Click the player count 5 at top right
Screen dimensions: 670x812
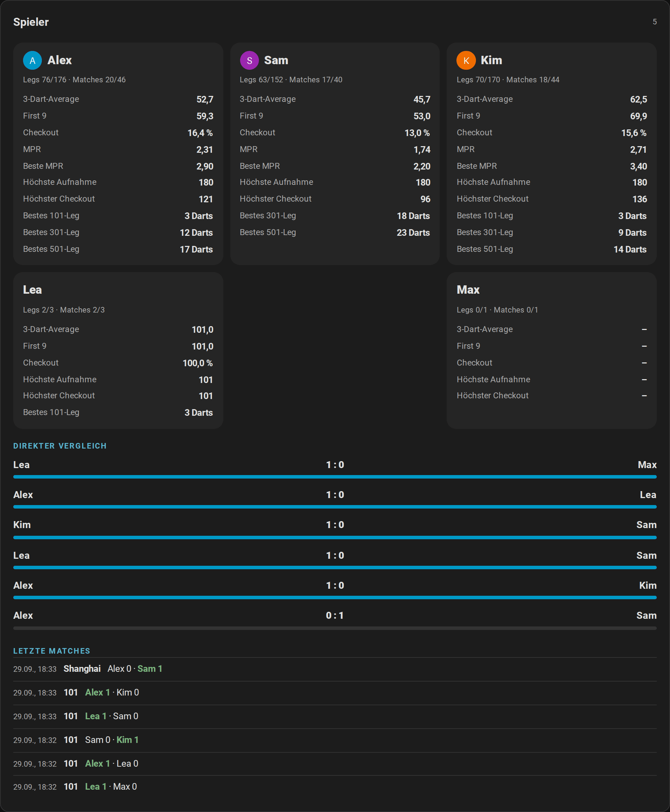point(654,22)
